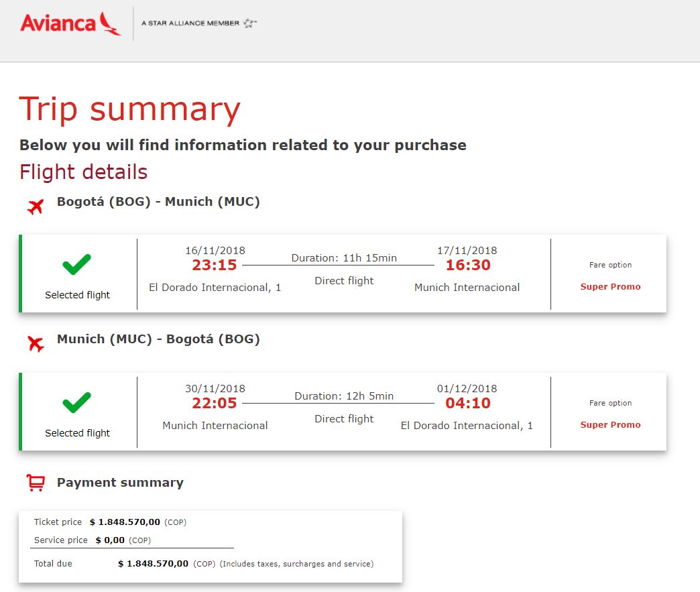Click the Avianca logo
The image size is (700, 592).
coord(70,23)
